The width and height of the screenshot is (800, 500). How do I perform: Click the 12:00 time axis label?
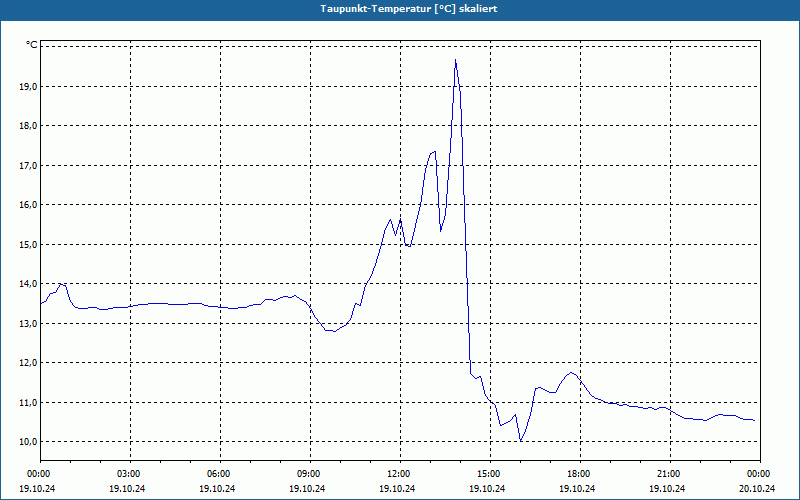(400, 474)
